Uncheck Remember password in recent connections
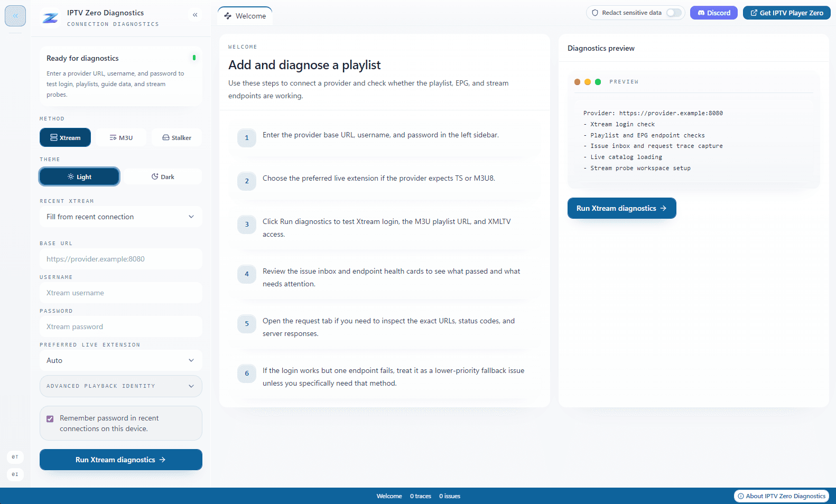The image size is (836, 504). coord(50,419)
